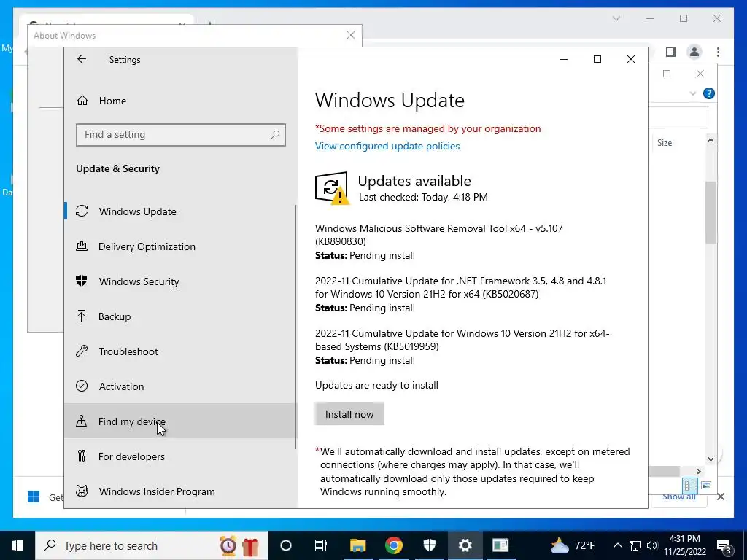The height and width of the screenshot is (560, 747).
Task: Click the search magnifier in Find a setting
Action: tap(275, 135)
